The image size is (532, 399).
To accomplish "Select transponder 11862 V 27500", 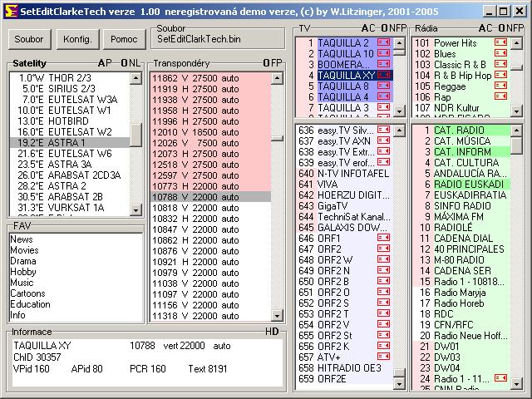I will (x=210, y=78).
